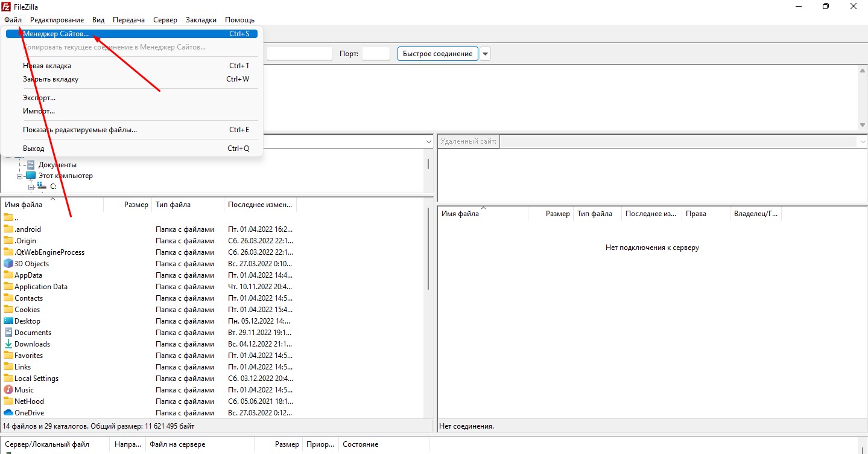Choose Менеджер Сайтов menu entry

pyautogui.click(x=131, y=34)
